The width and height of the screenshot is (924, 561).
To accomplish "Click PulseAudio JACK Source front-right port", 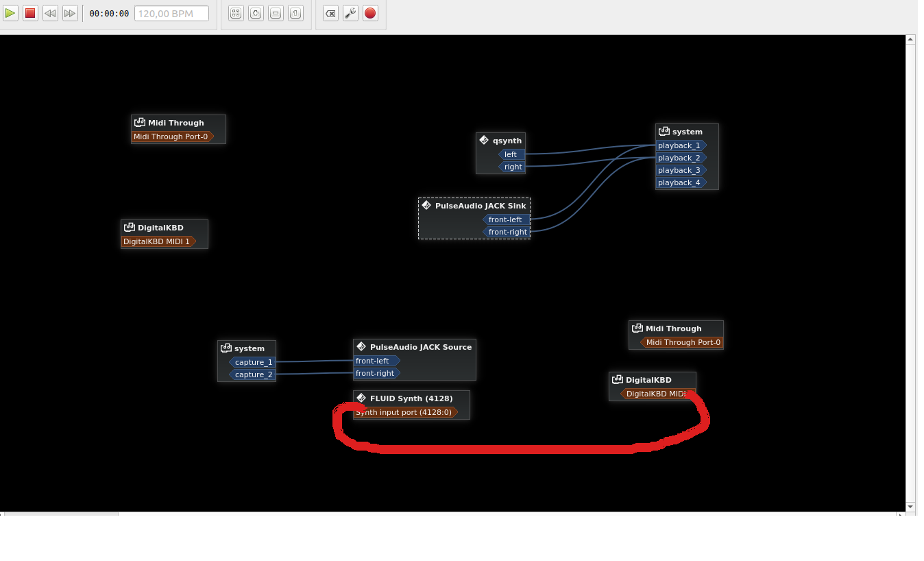I will [x=376, y=373].
